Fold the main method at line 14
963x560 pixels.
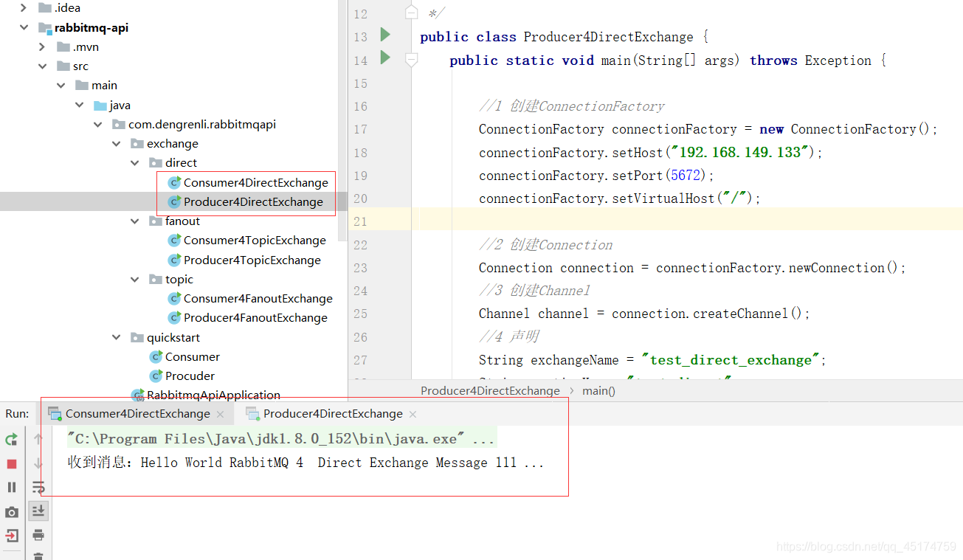pyautogui.click(x=412, y=59)
